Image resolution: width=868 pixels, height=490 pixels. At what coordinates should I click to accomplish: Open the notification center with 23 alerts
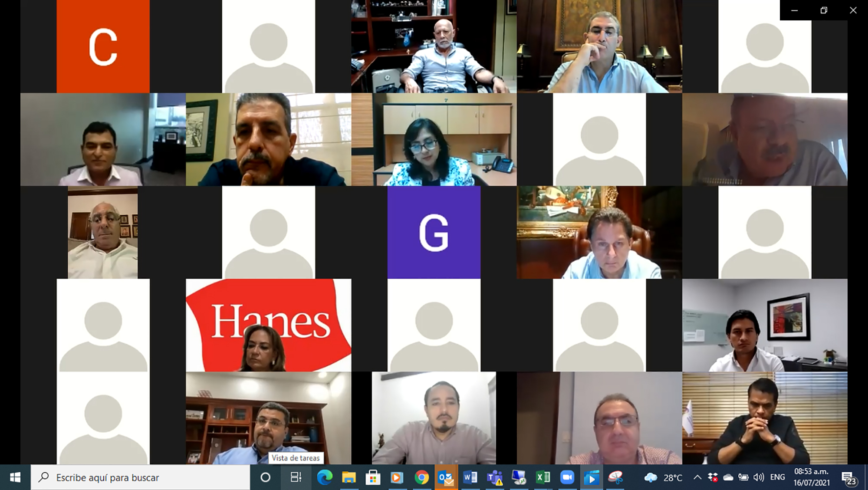pyautogui.click(x=849, y=478)
